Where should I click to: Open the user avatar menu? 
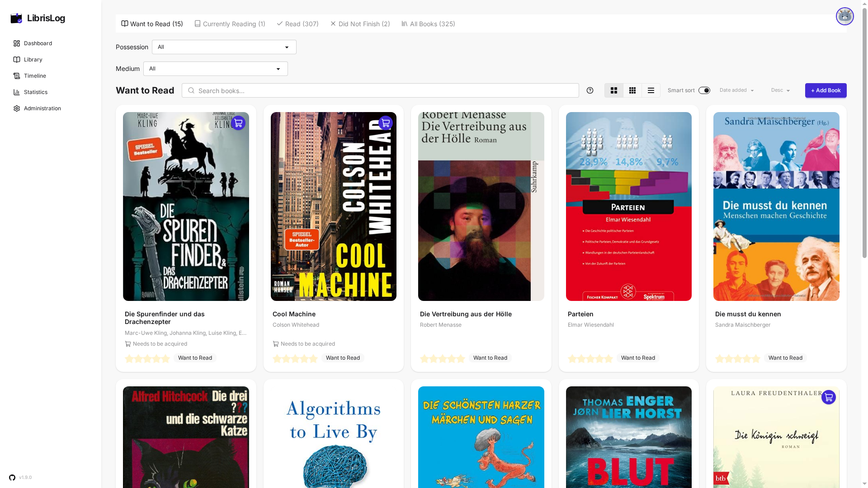(x=844, y=16)
